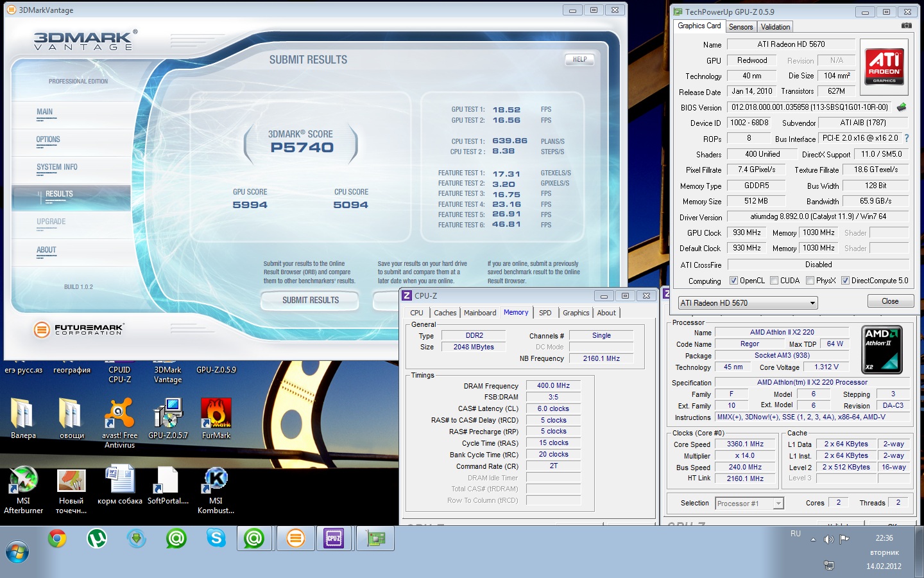Switch to the Caches tab in CPU-Z
This screenshot has height=578, width=924.
click(x=445, y=313)
